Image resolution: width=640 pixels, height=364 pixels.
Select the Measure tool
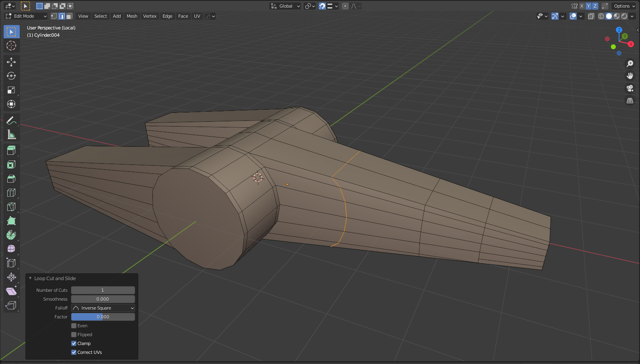click(x=11, y=134)
